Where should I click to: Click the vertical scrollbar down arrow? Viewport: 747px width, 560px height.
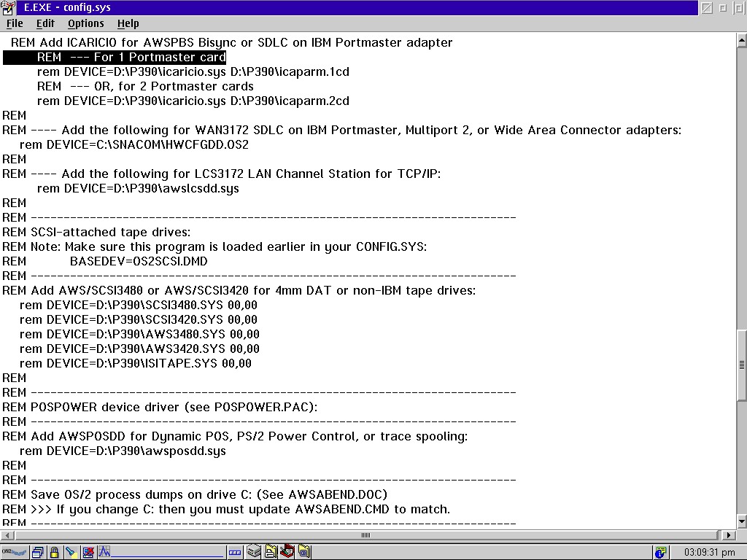tap(742, 521)
